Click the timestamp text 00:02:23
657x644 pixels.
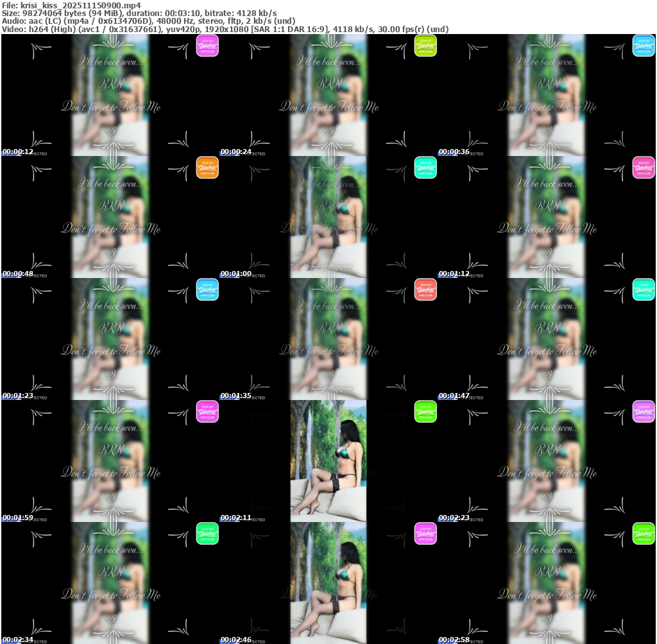[454, 518]
